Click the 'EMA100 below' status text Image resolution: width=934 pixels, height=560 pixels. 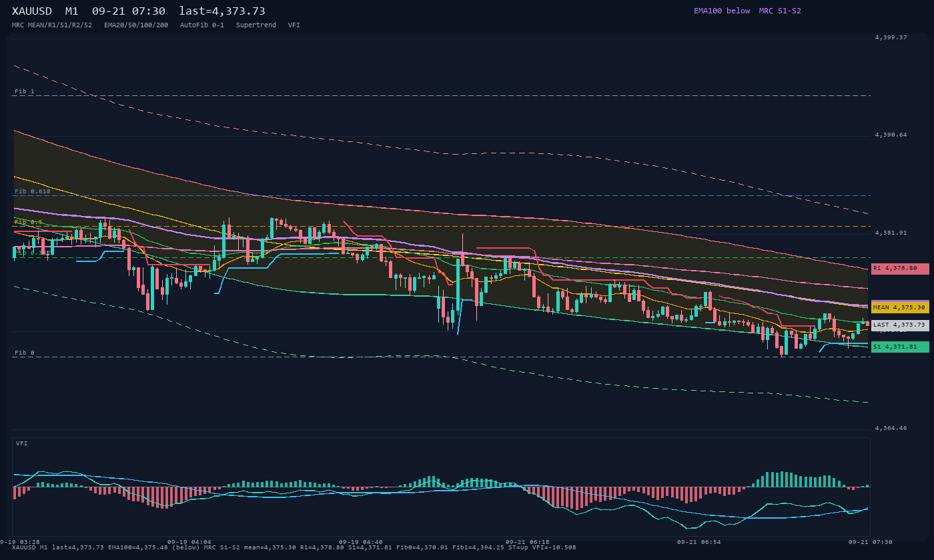pyautogui.click(x=722, y=11)
